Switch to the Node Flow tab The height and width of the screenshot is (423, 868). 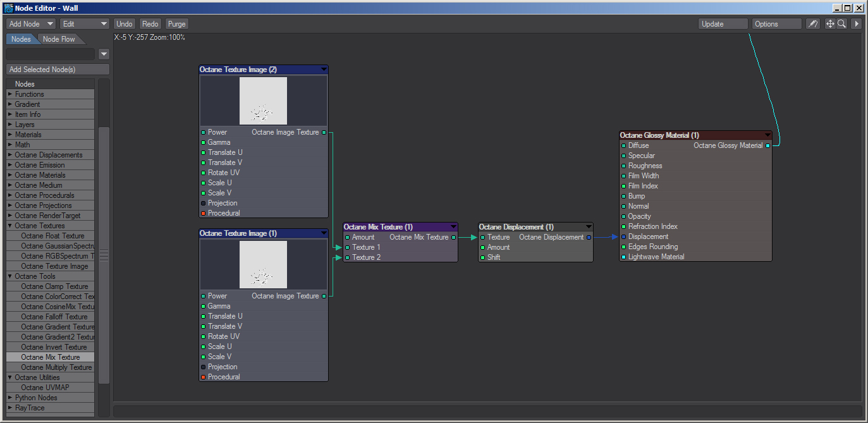(x=59, y=39)
